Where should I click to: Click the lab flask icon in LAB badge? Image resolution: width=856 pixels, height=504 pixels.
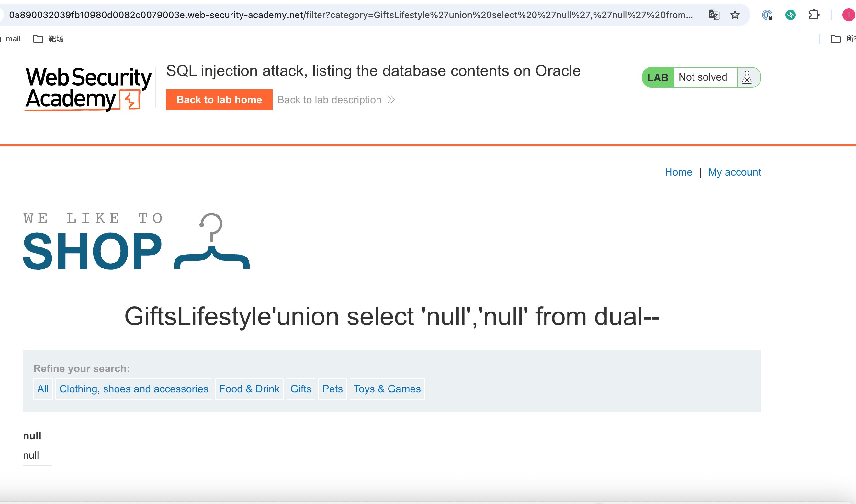tap(747, 77)
